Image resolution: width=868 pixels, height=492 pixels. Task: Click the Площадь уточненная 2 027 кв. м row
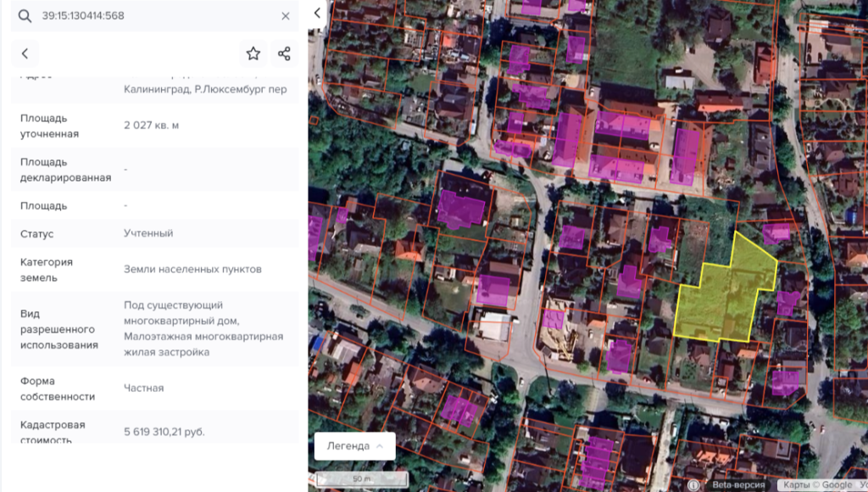tap(155, 126)
